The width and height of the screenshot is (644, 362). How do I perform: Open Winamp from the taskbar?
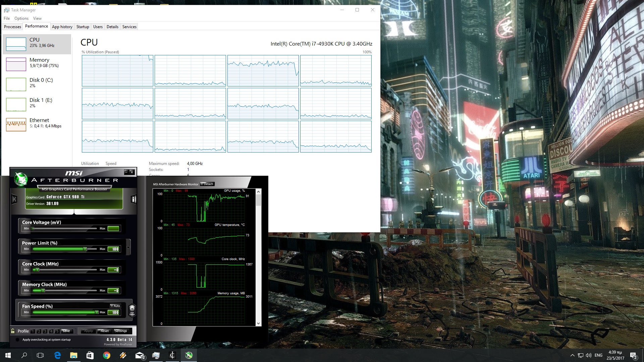pos(123,355)
